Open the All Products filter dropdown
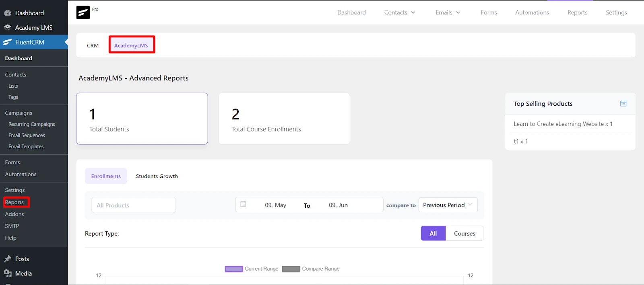This screenshot has width=644, height=285. point(133,205)
